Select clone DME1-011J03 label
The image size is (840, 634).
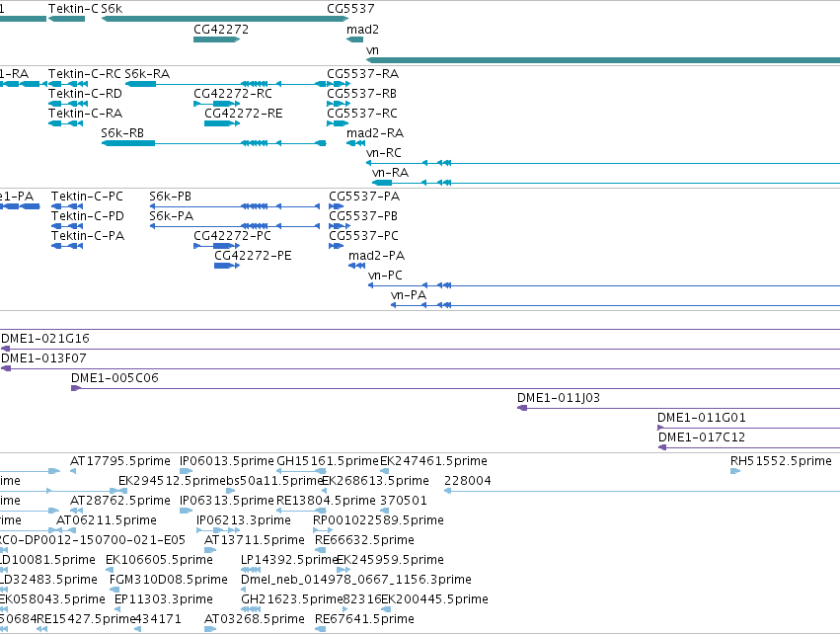pyautogui.click(x=559, y=398)
